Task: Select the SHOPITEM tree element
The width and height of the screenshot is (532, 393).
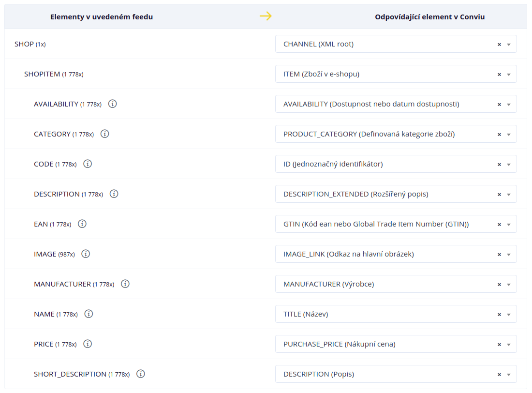Action: [x=42, y=74]
